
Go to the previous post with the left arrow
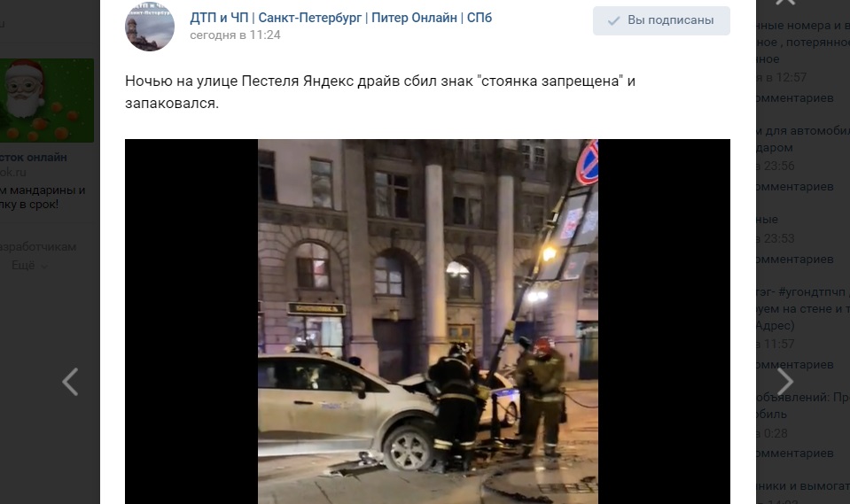click(70, 382)
